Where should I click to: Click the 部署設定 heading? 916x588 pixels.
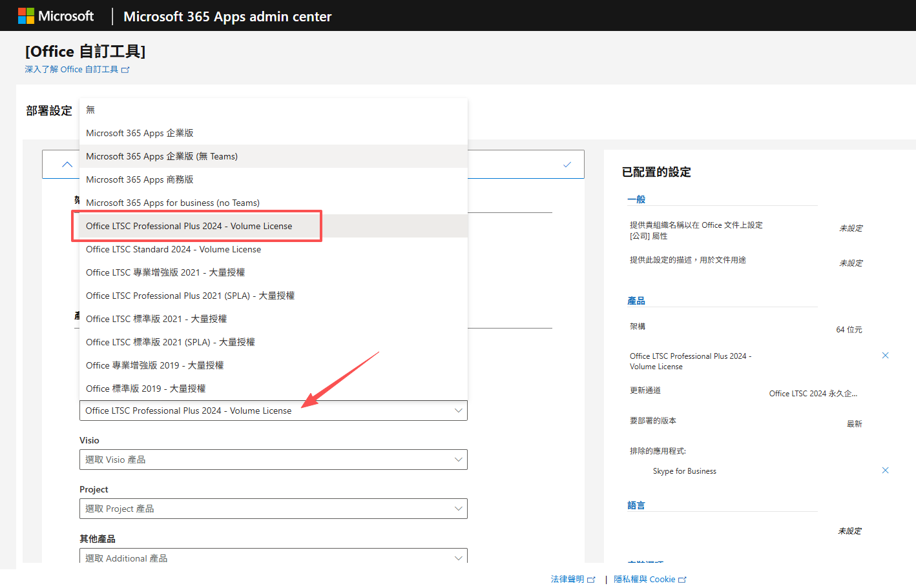49,111
